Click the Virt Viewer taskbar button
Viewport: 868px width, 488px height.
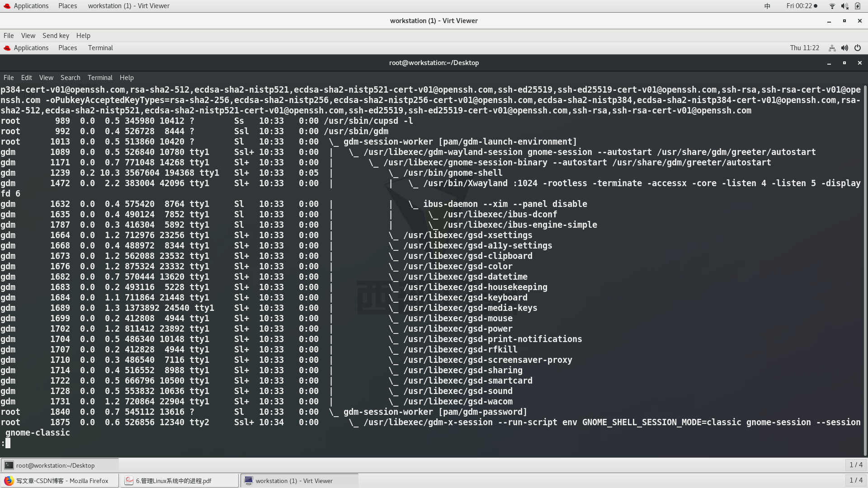[x=299, y=481]
